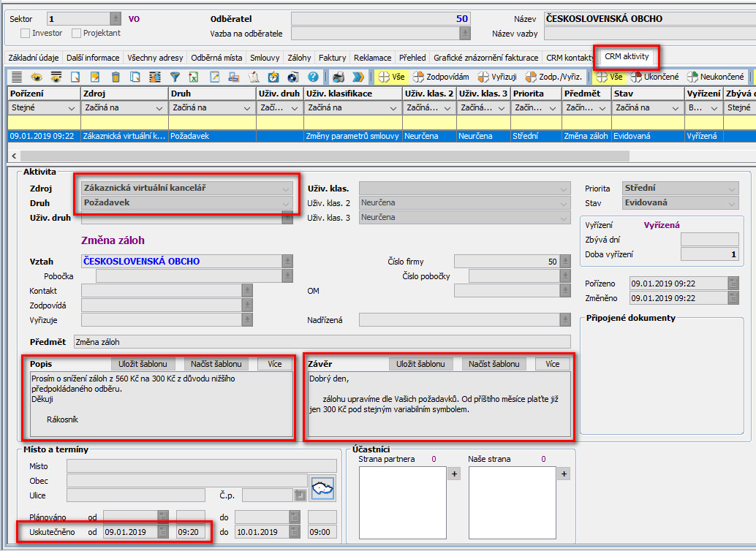Open the Stav dropdown showing Evidovaná

(x=732, y=203)
